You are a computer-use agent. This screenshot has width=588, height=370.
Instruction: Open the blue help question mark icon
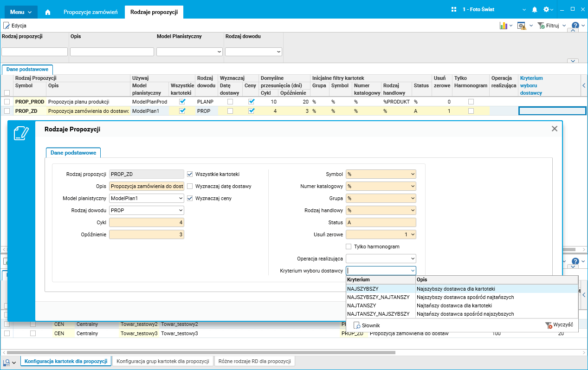tap(575, 26)
